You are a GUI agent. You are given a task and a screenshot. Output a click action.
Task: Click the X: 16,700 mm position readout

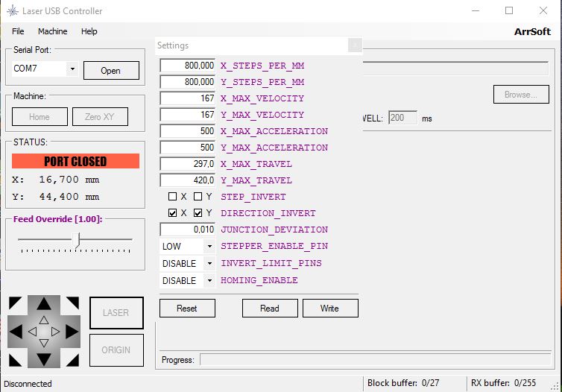pos(56,179)
